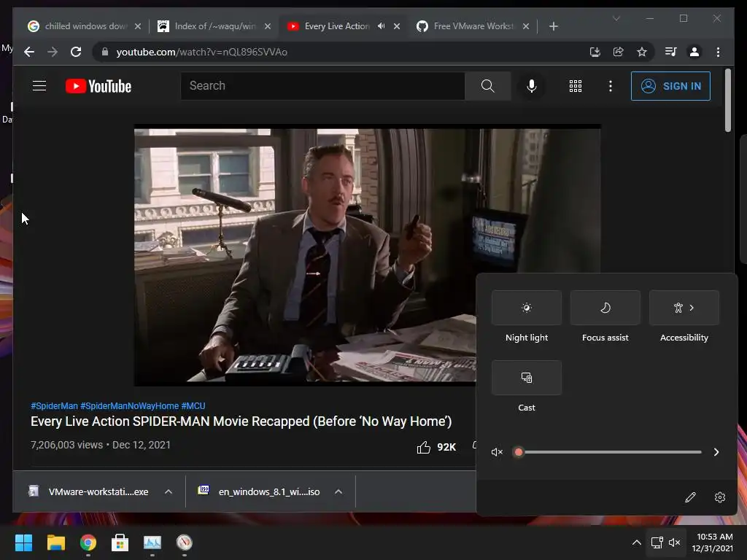Viewport: 747px width, 560px height.
Task: Open the monitor graph app on taskbar
Action: (x=152, y=542)
